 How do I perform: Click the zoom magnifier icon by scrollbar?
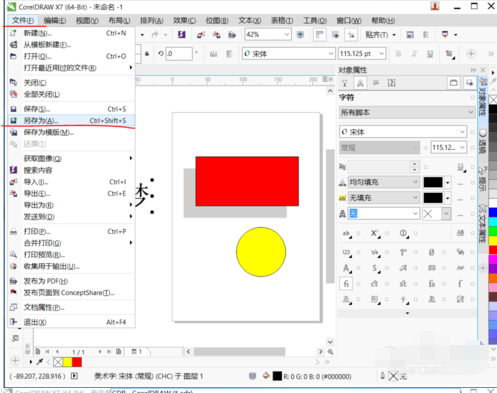tap(330, 351)
